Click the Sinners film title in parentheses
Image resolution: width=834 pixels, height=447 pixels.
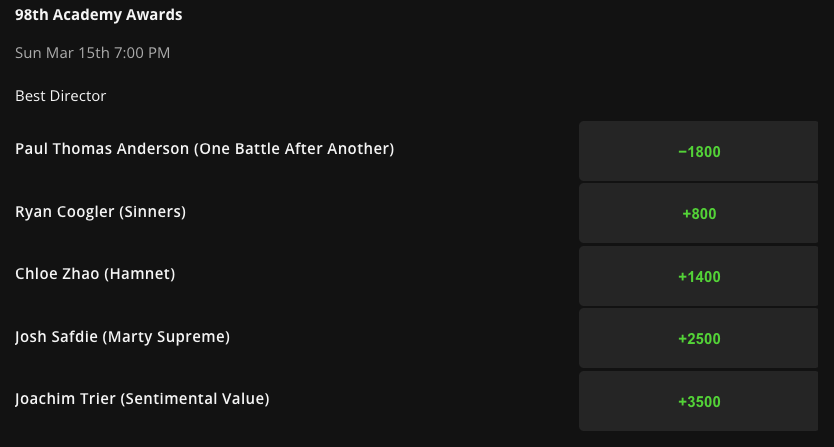click(152, 211)
